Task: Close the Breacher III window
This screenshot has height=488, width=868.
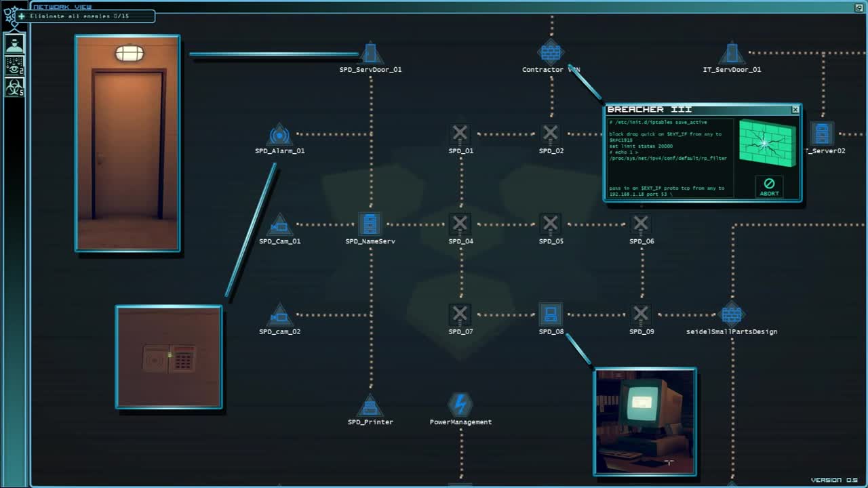Action: [795, 109]
